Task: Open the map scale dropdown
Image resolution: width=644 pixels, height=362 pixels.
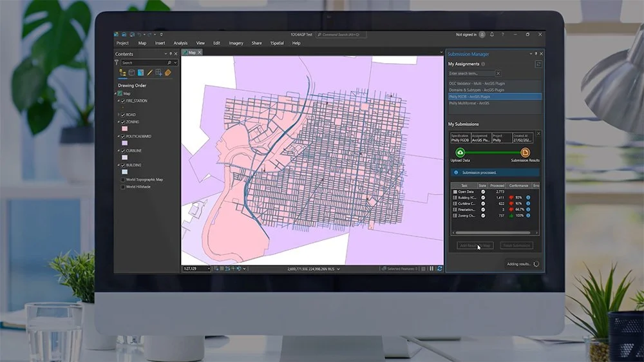Action: tap(209, 269)
